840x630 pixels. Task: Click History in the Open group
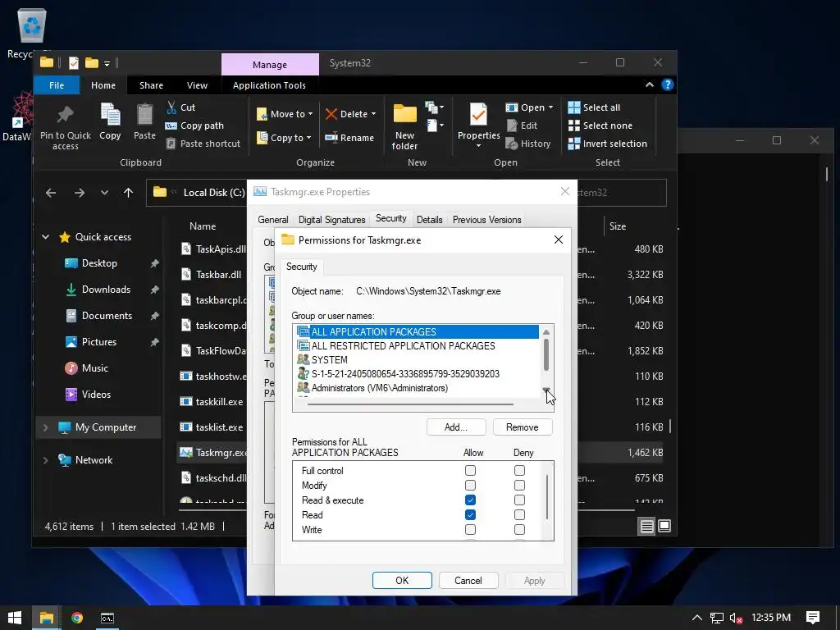pos(528,144)
